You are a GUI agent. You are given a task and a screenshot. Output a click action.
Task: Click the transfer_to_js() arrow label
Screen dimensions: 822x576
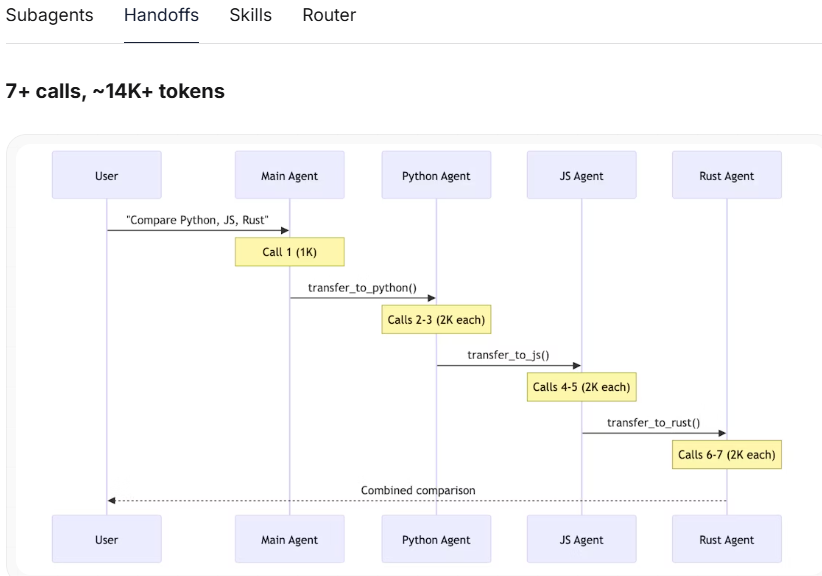[x=509, y=355]
